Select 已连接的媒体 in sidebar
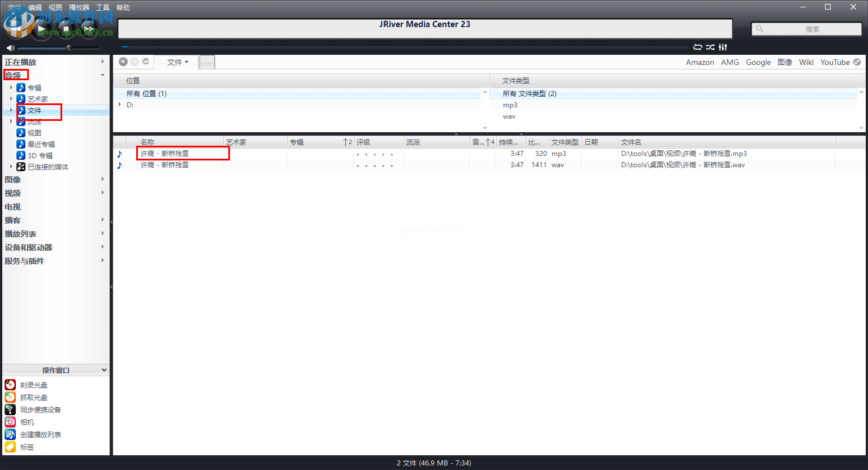Image resolution: width=868 pixels, height=470 pixels. pyautogui.click(x=48, y=167)
